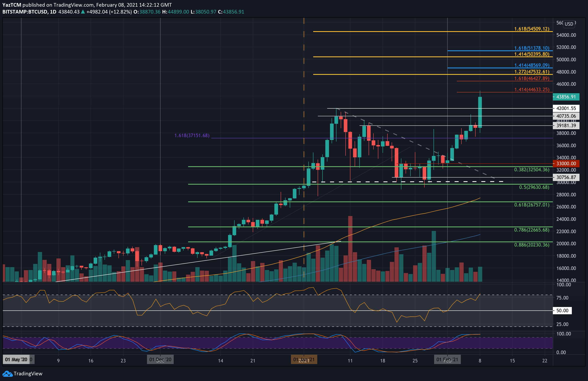
Task: Click the 0.786(22665.68) retracement label
Action: 532,230
